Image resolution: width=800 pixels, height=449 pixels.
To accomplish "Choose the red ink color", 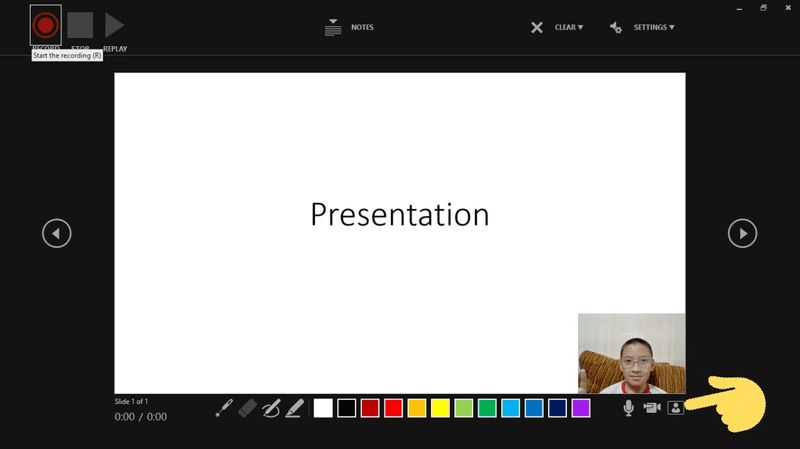I will click(394, 408).
